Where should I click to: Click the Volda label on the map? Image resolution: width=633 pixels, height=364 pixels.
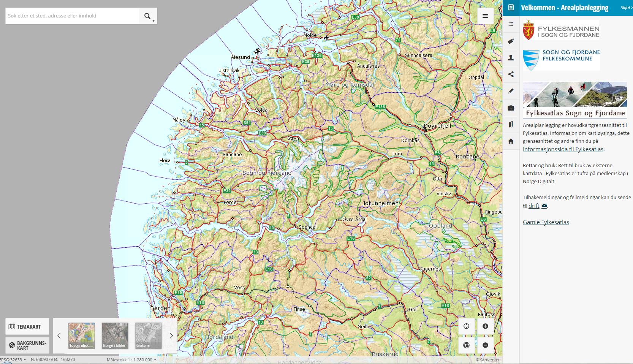[x=261, y=110]
